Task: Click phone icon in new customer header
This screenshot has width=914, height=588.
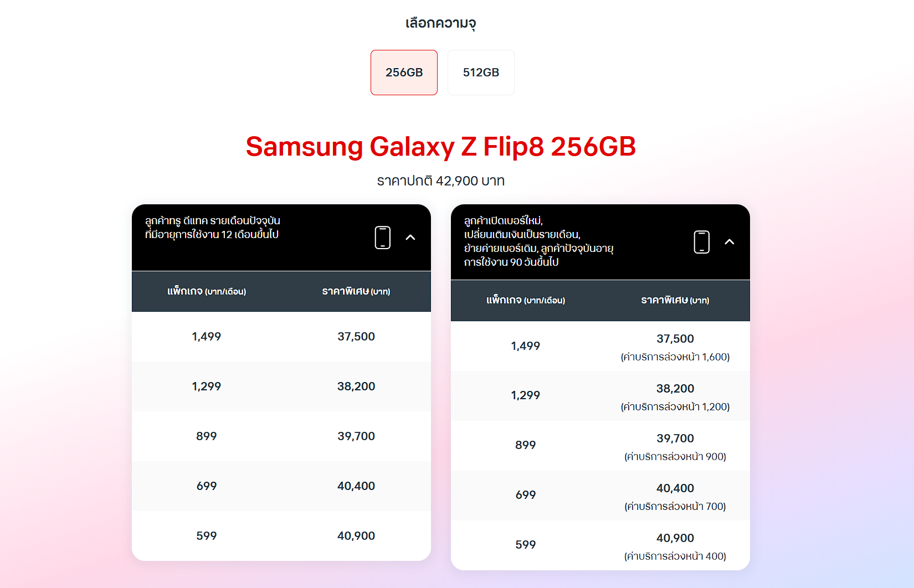Action: [702, 242]
